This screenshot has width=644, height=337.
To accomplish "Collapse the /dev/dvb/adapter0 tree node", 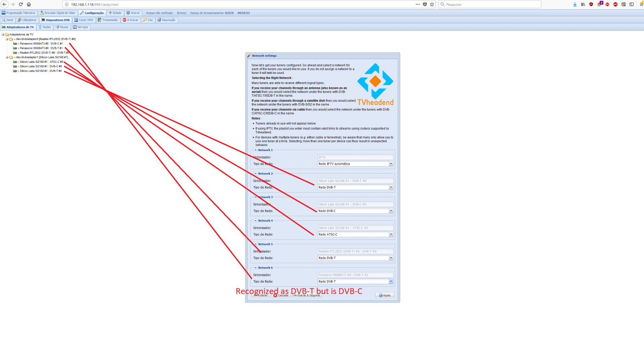I will point(7,39).
